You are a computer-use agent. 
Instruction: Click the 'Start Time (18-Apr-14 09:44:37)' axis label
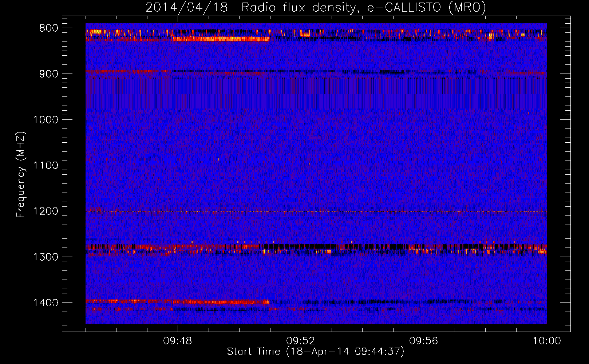pyautogui.click(x=316, y=352)
